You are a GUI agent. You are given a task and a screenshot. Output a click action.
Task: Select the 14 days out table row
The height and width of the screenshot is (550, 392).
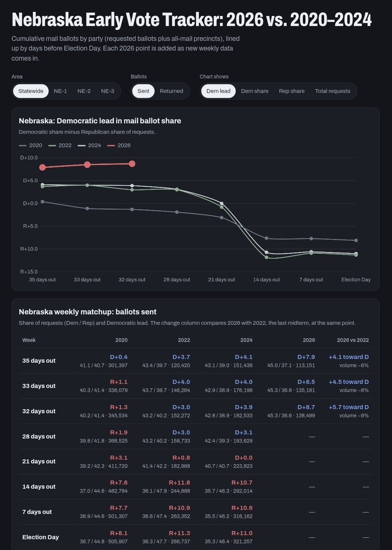(195, 487)
